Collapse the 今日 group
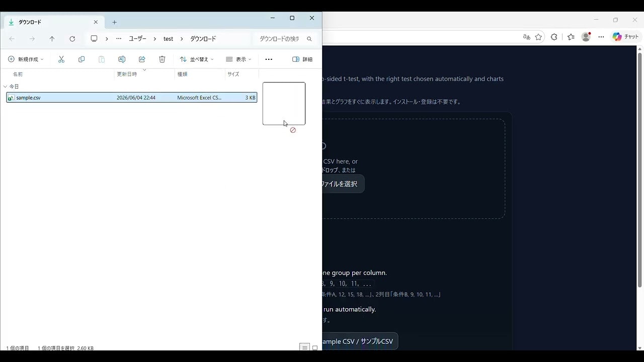This screenshot has height=362, width=644. pyautogui.click(x=6, y=86)
